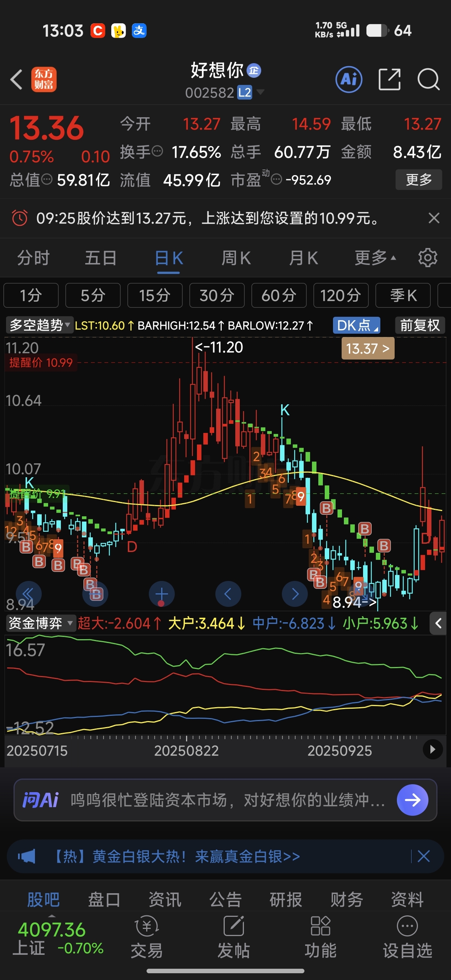Close the 黄金白银 promotion banner
Viewport: 451px width, 980px height.
coord(424,856)
